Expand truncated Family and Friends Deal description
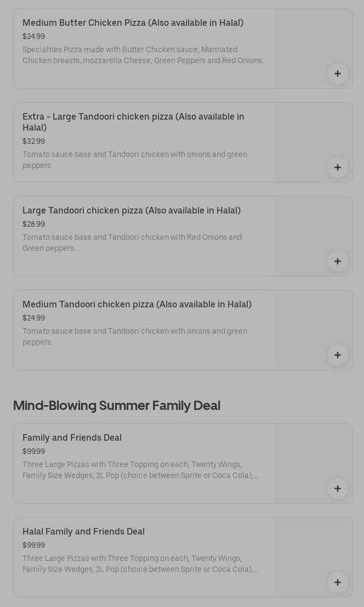This screenshot has width=364, height=607. [140, 470]
